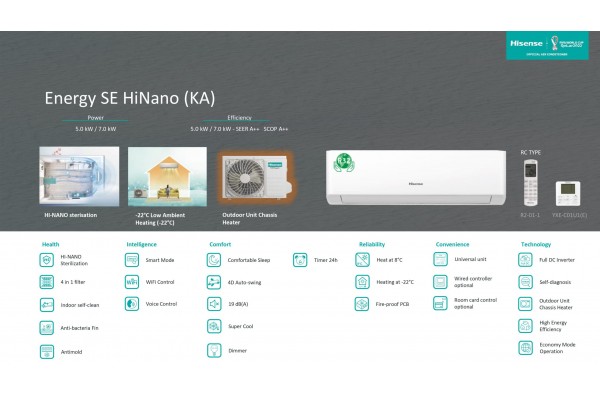Open the Low Ambient Heating house image

167,177
